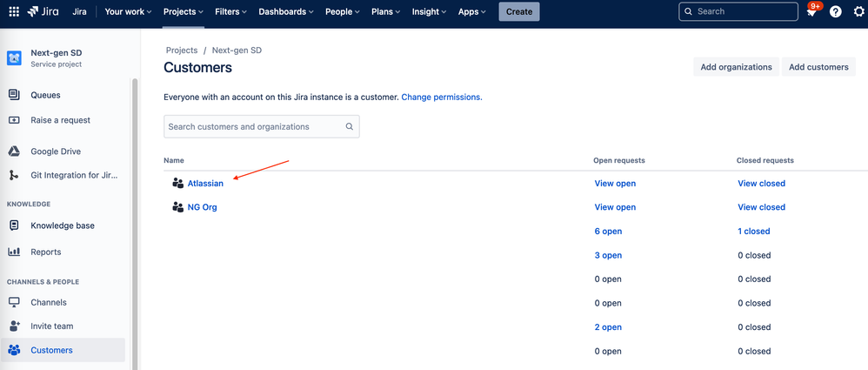This screenshot has width=868, height=370.
Task: Click the magnifier icon in customer search
Action: point(350,126)
